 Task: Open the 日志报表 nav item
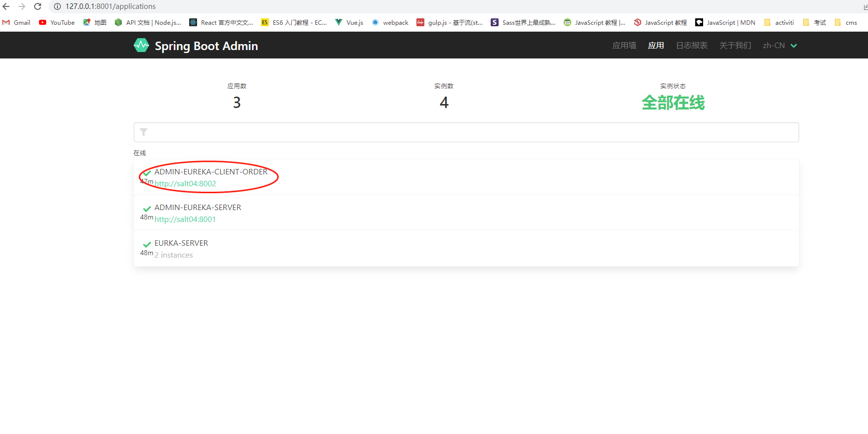691,46
